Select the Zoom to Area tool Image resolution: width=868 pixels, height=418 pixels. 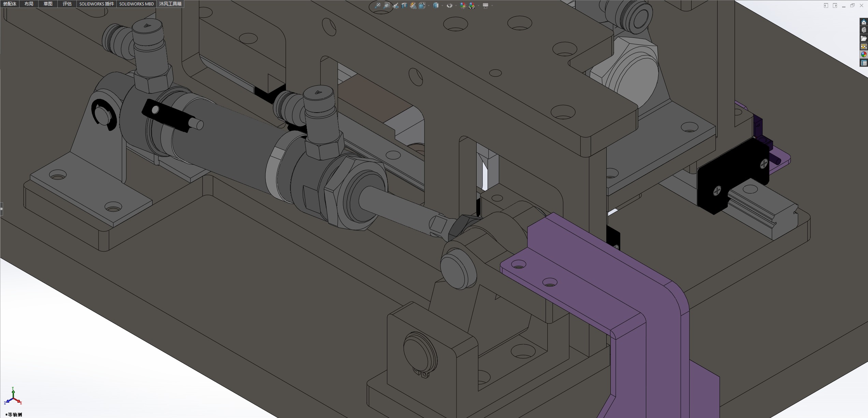(x=387, y=5)
